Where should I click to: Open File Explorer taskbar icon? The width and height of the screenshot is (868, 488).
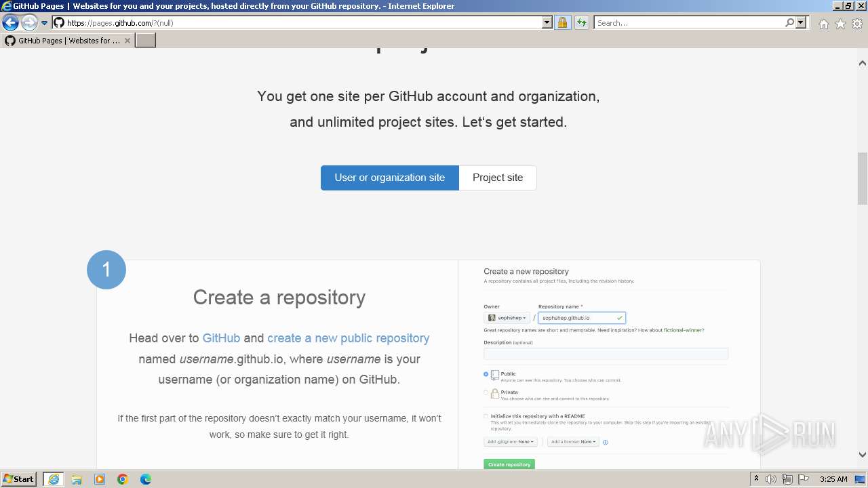tap(77, 479)
